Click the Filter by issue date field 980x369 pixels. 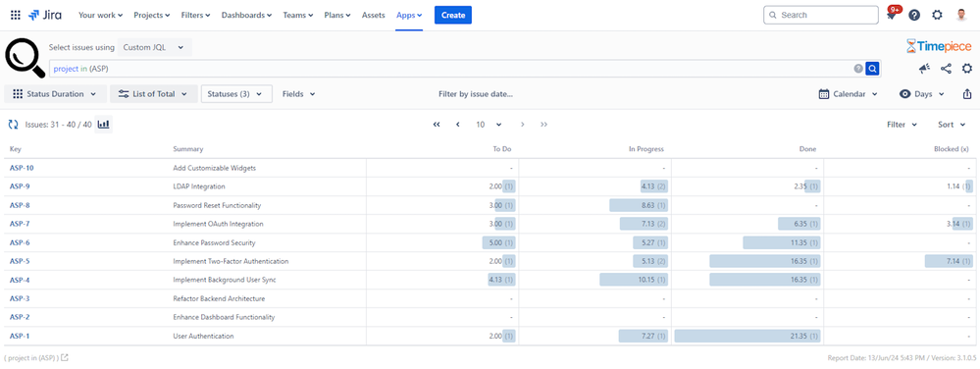tap(476, 94)
